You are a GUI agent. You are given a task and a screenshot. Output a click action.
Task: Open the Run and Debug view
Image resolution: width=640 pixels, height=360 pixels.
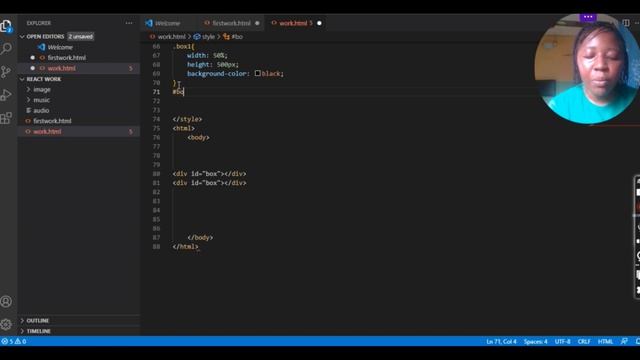click(x=6, y=95)
